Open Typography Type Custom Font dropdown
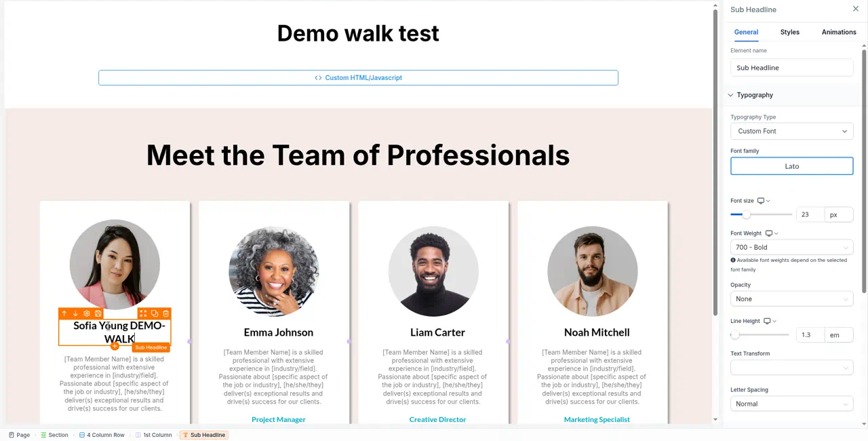 coord(791,131)
